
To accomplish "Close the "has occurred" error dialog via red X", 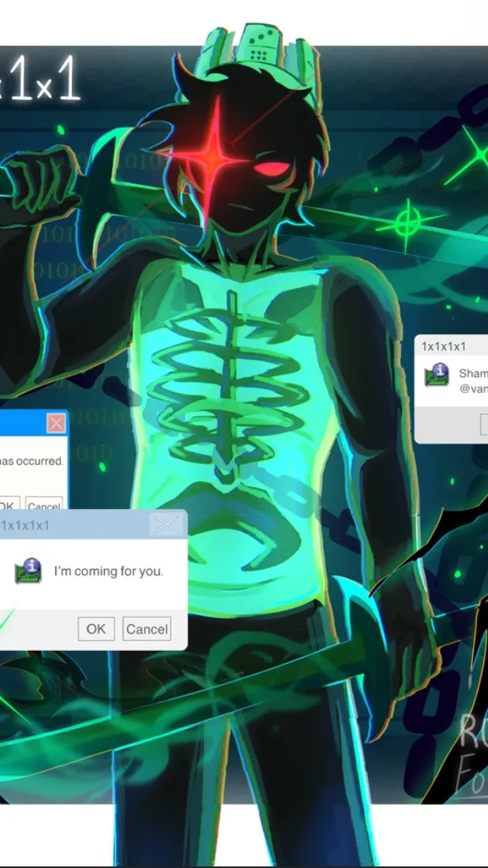I will point(55,424).
